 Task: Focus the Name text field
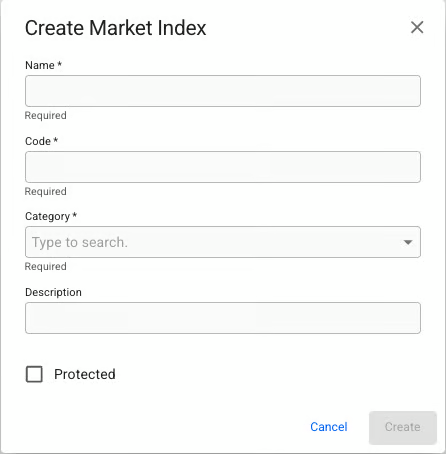tap(223, 91)
